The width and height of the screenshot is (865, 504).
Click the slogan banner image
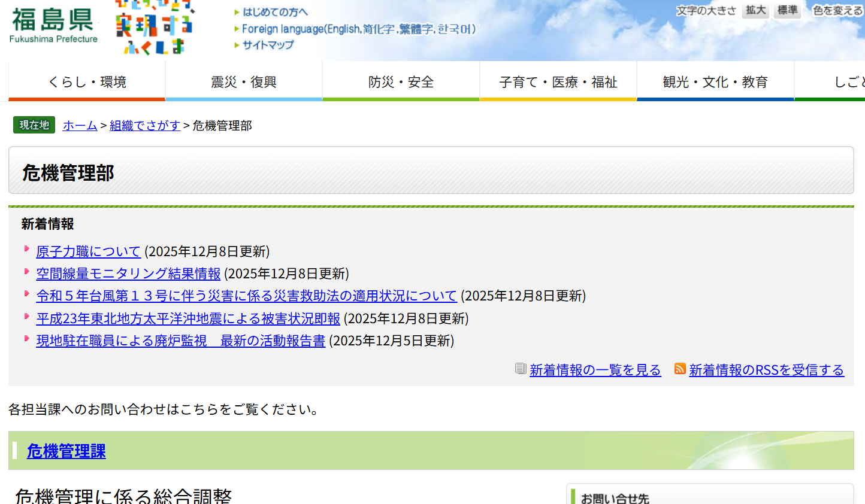[155, 27]
